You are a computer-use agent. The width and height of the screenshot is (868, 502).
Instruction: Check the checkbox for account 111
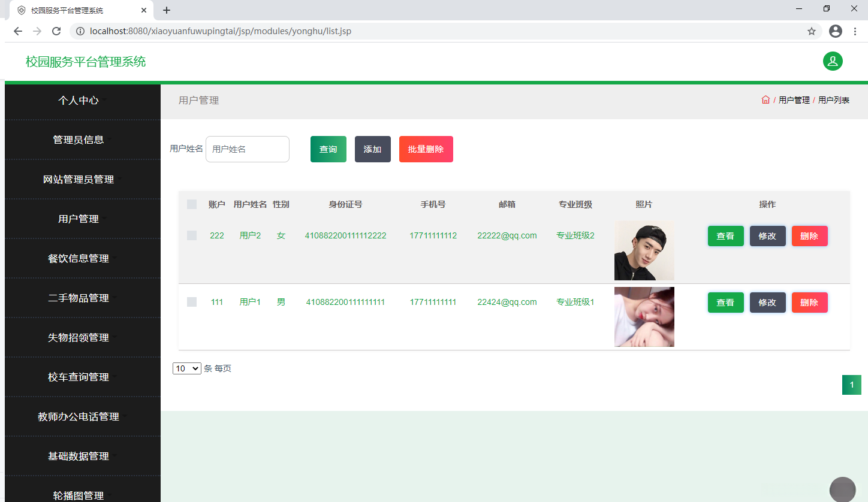coord(192,302)
